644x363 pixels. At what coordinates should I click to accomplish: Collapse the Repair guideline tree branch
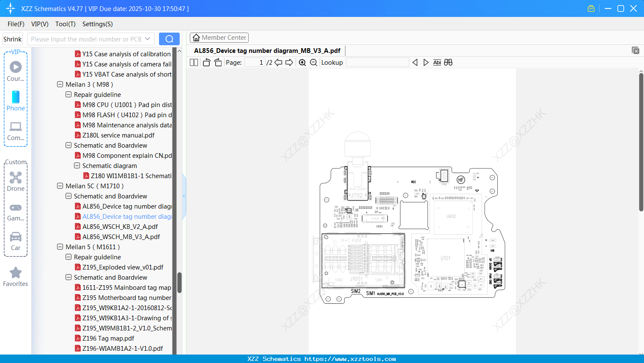[68, 94]
